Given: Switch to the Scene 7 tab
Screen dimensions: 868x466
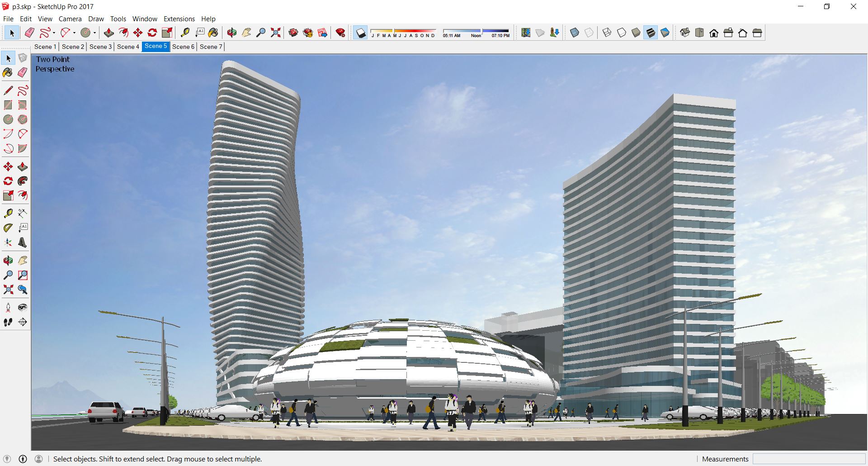Looking at the screenshot, I should click(211, 47).
